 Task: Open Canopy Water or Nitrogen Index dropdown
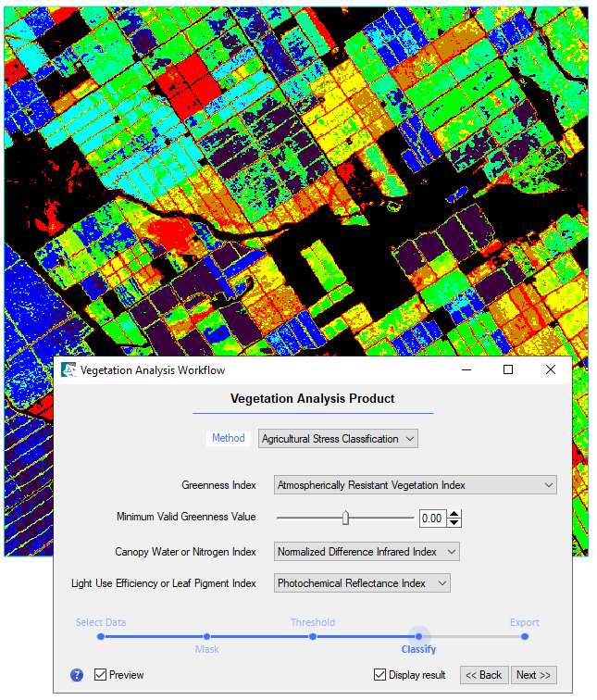click(367, 552)
